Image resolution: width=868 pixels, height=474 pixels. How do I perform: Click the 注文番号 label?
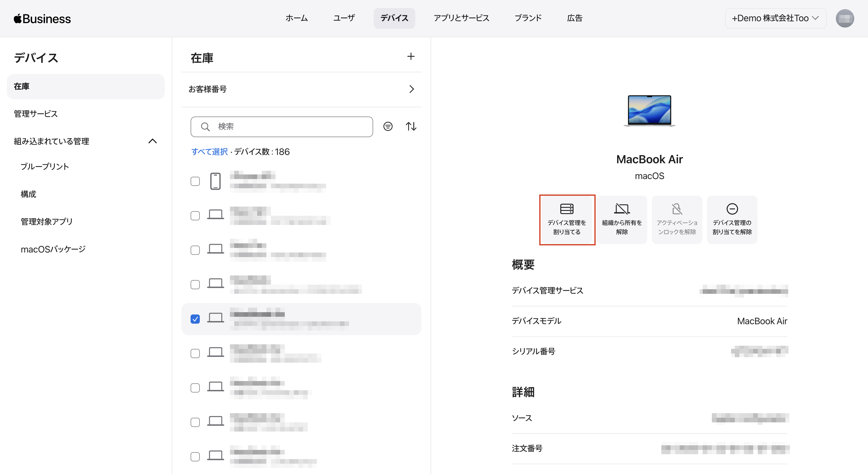pos(527,448)
